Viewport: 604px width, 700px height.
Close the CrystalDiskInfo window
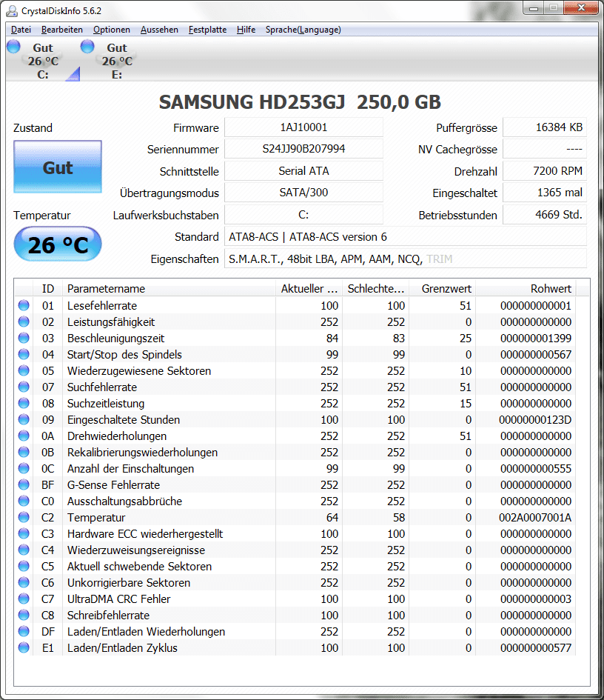581,7
